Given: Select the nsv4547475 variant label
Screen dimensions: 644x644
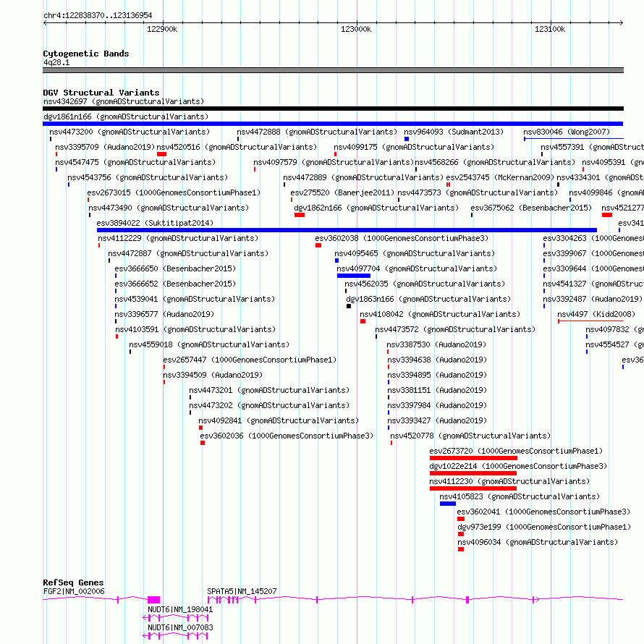Looking at the screenshot, I should pyautogui.click(x=135, y=162).
